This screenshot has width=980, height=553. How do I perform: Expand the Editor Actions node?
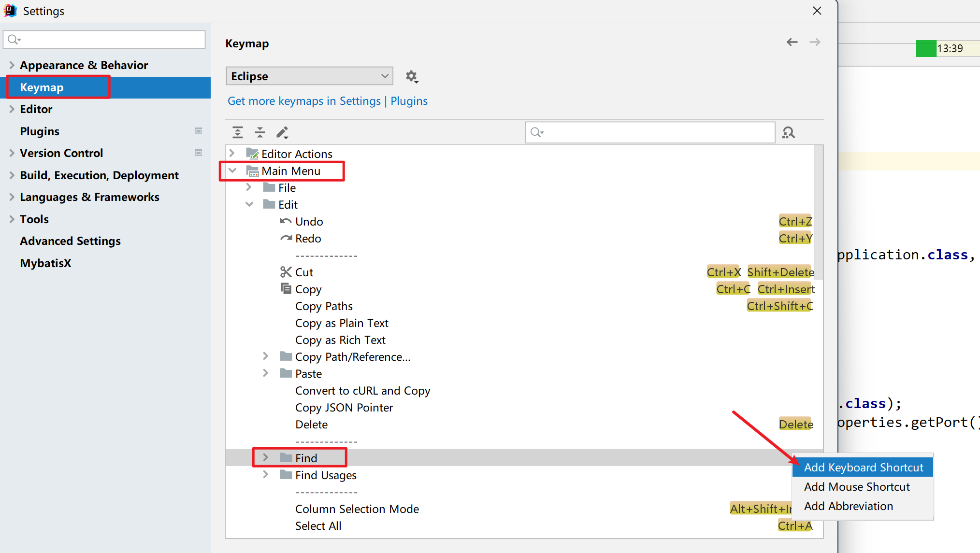point(232,154)
